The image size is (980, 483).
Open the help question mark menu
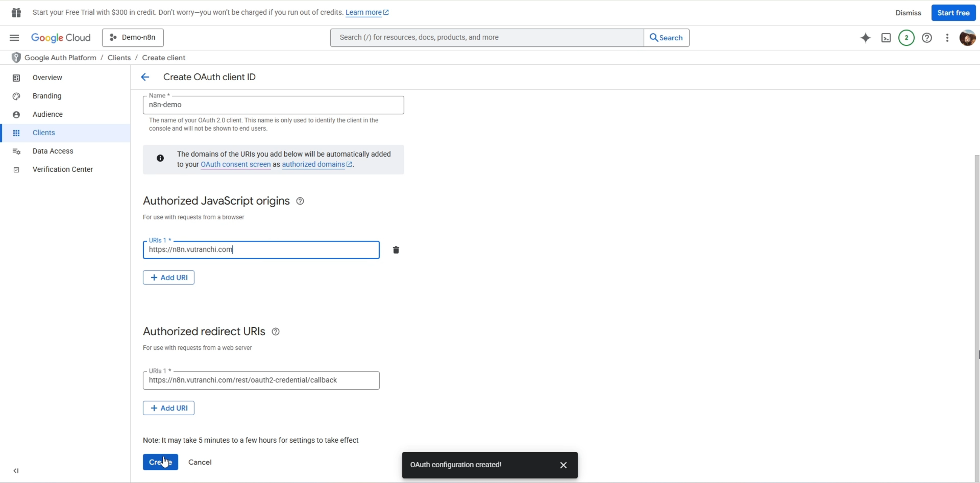[x=927, y=38]
